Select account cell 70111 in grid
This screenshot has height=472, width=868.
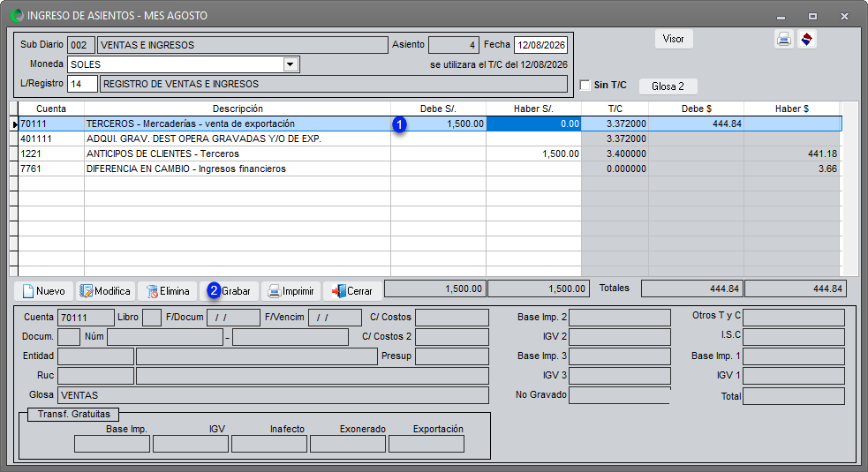tap(51, 124)
